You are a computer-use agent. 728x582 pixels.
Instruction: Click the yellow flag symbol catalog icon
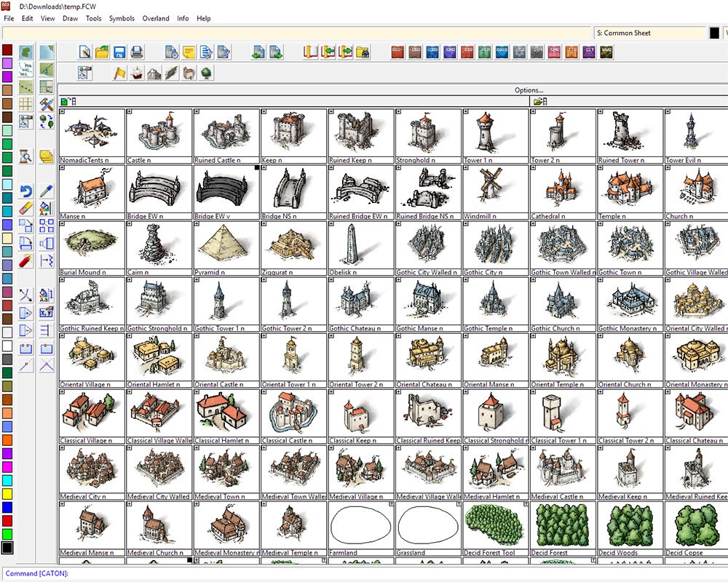click(x=119, y=73)
